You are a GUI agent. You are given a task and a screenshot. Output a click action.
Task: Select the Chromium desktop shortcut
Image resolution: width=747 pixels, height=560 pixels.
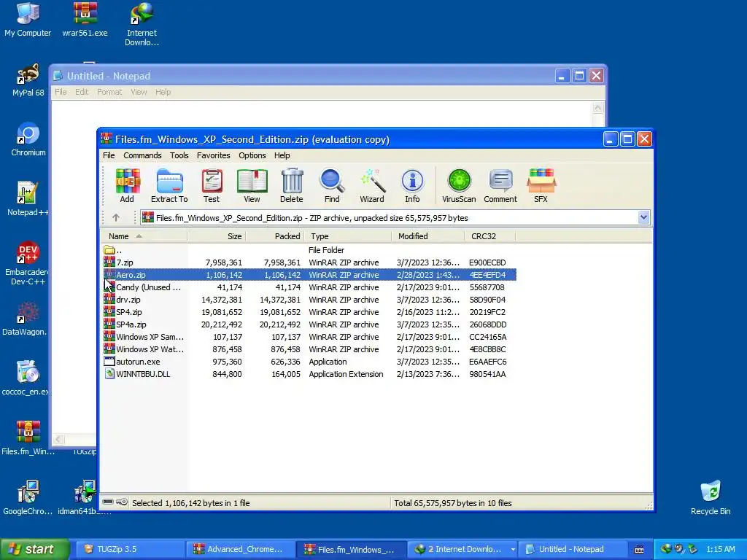coord(28,140)
